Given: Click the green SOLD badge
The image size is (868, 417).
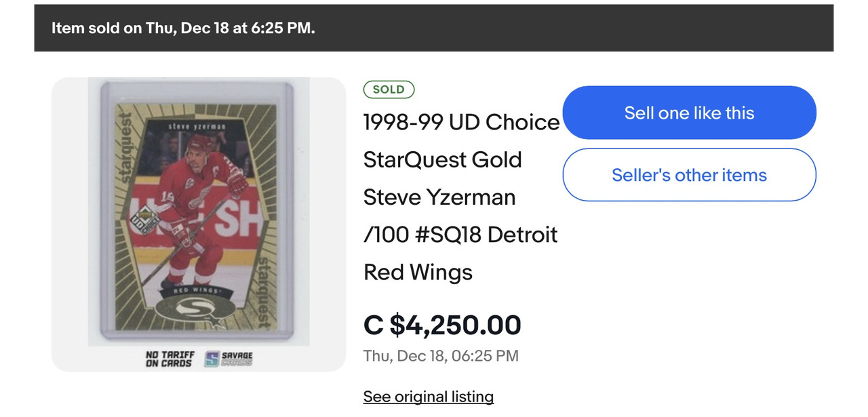Looking at the screenshot, I should (x=389, y=90).
